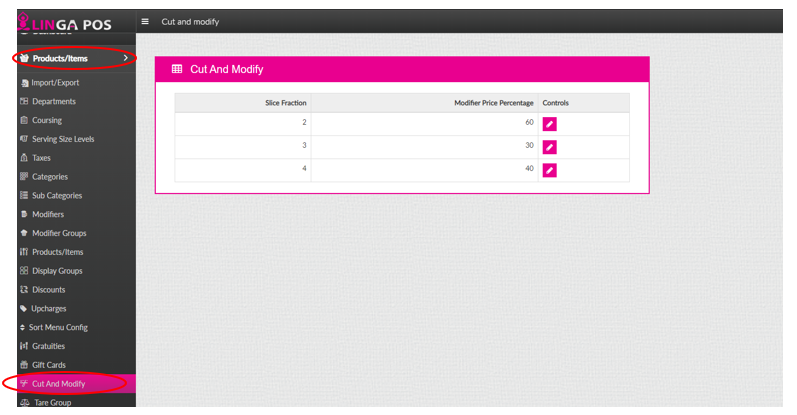This screenshot has height=415, width=797.
Task: Click the slice fraction value 3
Action: click(304, 145)
